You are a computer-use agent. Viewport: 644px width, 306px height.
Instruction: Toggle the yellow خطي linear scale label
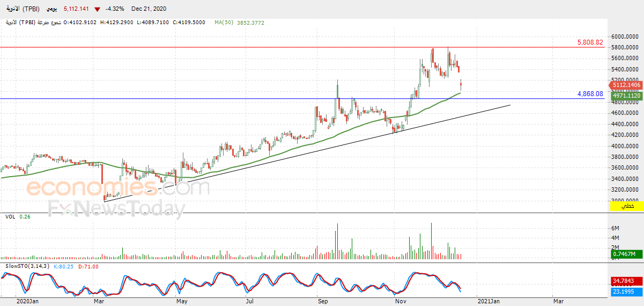pos(626,206)
